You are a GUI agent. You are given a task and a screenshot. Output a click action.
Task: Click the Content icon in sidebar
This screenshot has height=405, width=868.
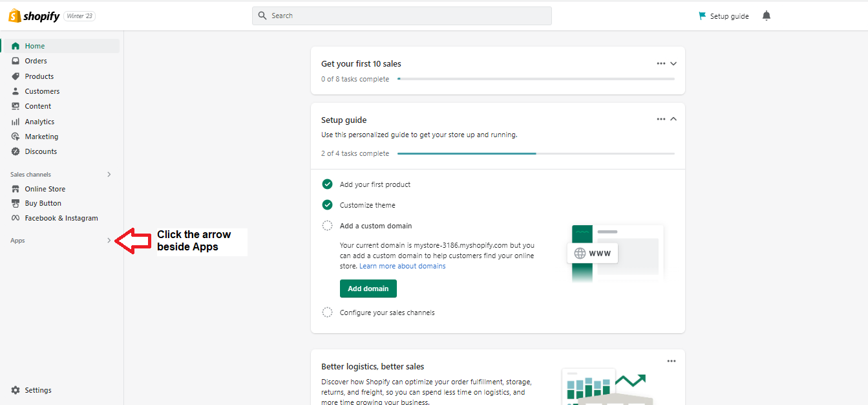tap(16, 106)
